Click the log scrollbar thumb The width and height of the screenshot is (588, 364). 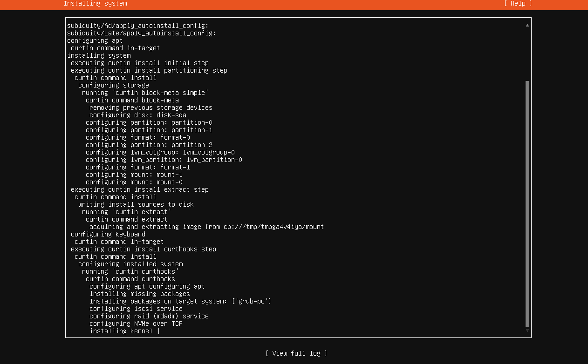coord(527,204)
